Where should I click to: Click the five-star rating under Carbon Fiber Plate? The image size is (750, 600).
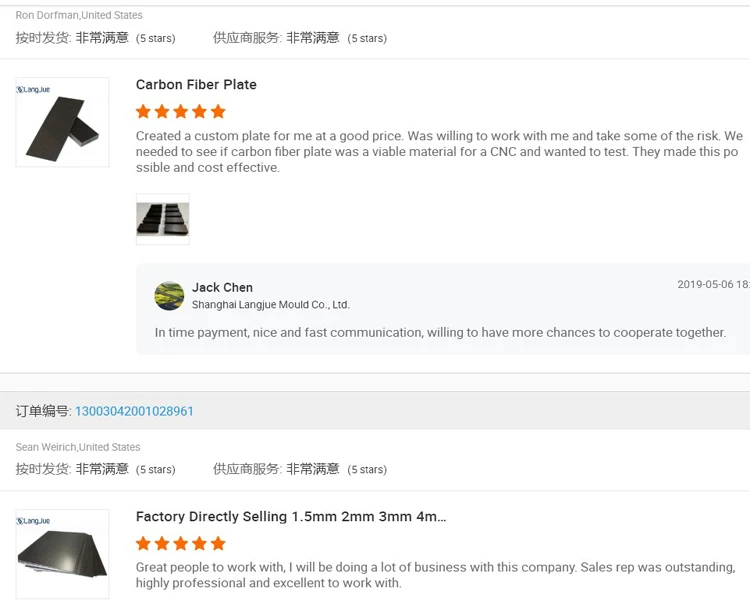point(181,112)
